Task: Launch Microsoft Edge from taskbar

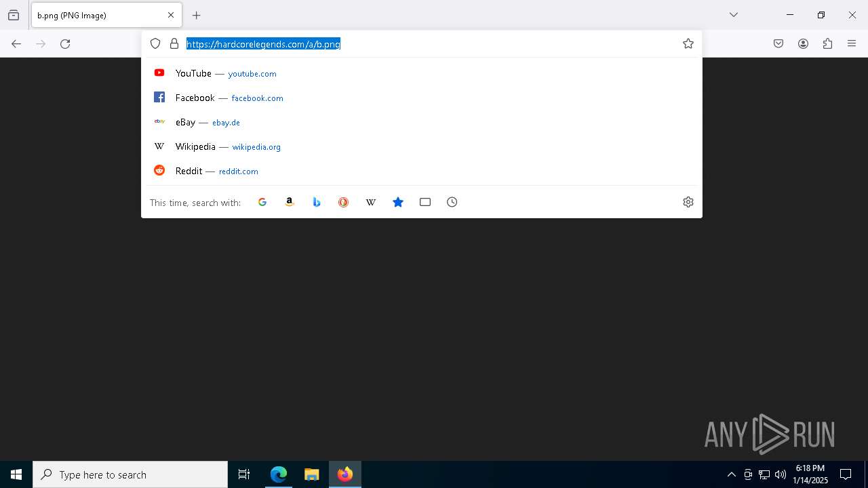Action: pyautogui.click(x=279, y=474)
